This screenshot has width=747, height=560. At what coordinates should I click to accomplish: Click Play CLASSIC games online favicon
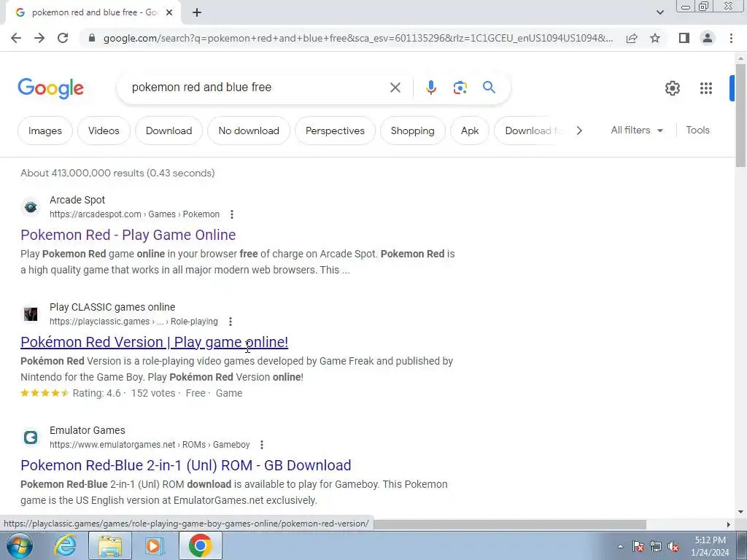coord(31,314)
